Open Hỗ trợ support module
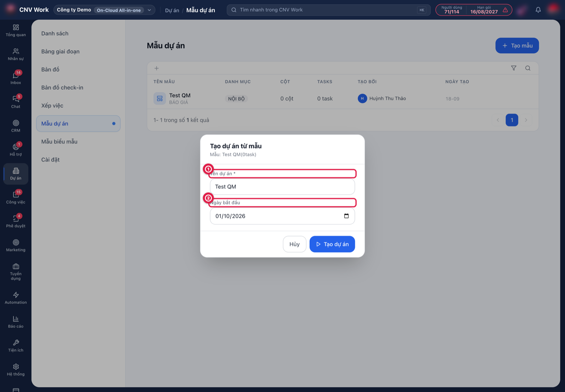Image resolution: width=565 pixels, height=392 pixels. pyautogui.click(x=16, y=150)
